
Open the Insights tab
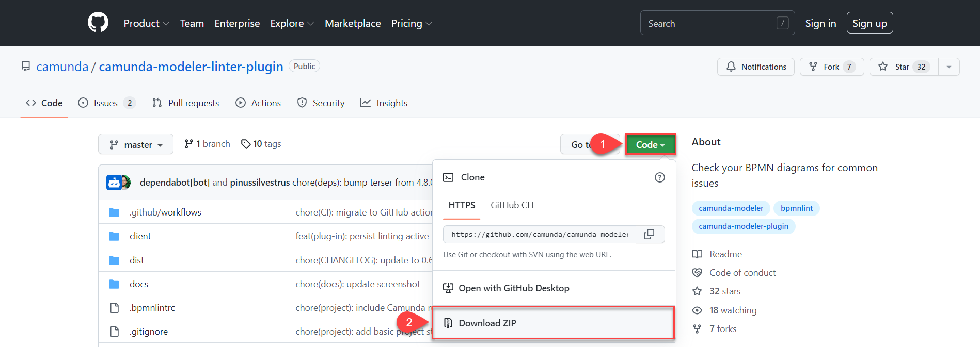[x=384, y=103]
